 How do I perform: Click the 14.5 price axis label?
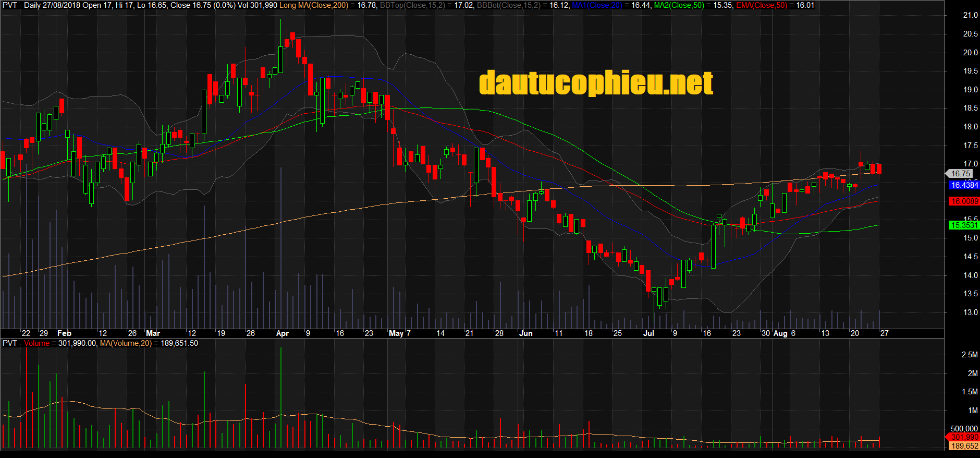point(970,257)
